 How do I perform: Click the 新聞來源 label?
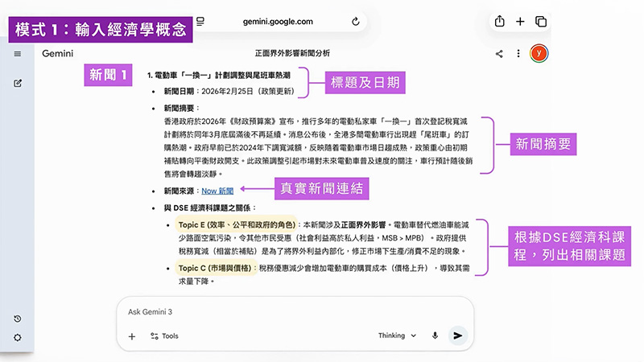tap(179, 191)
